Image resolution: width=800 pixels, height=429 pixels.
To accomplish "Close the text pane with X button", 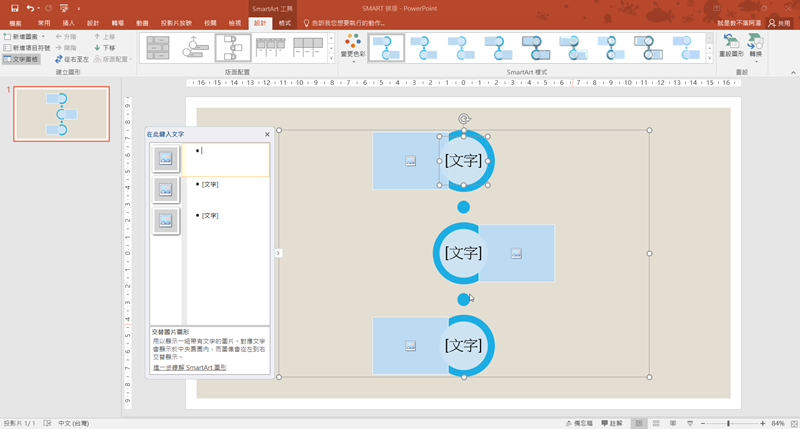I will click(x=267, y=134).
